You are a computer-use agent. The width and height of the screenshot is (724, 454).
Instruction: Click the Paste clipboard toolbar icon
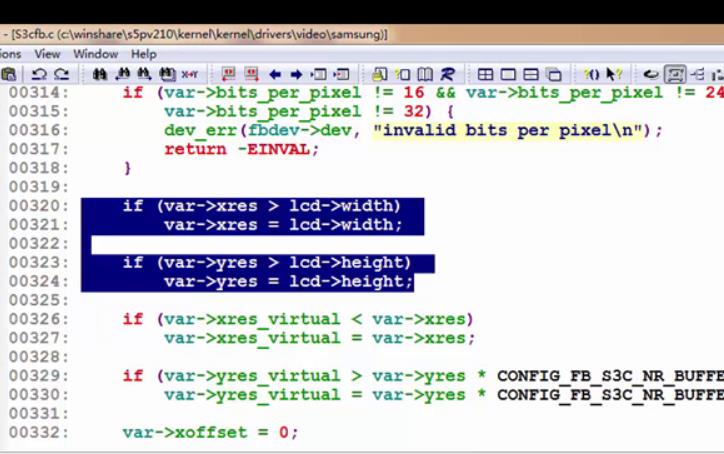click(x=9, y=74)
